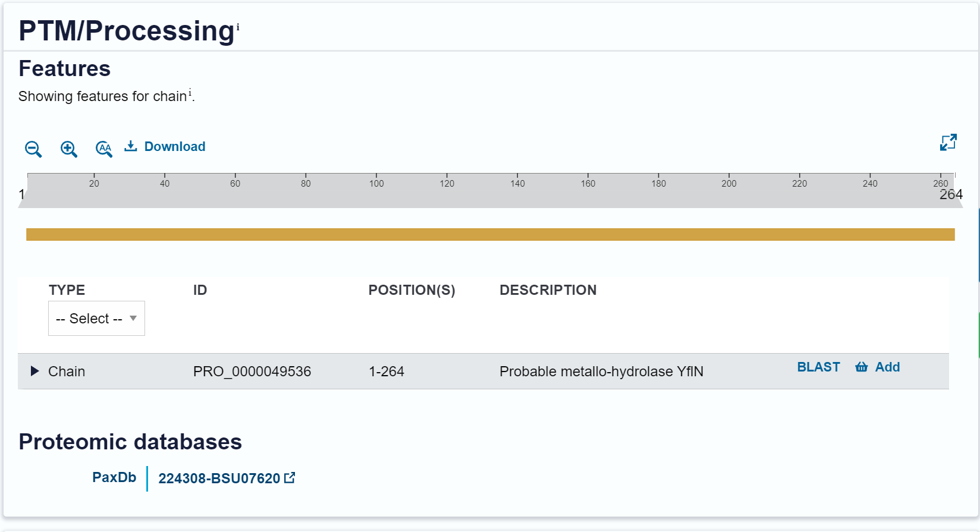
Task: Run BLAST on the Chain feature
Action: click(x=818, y=367)
